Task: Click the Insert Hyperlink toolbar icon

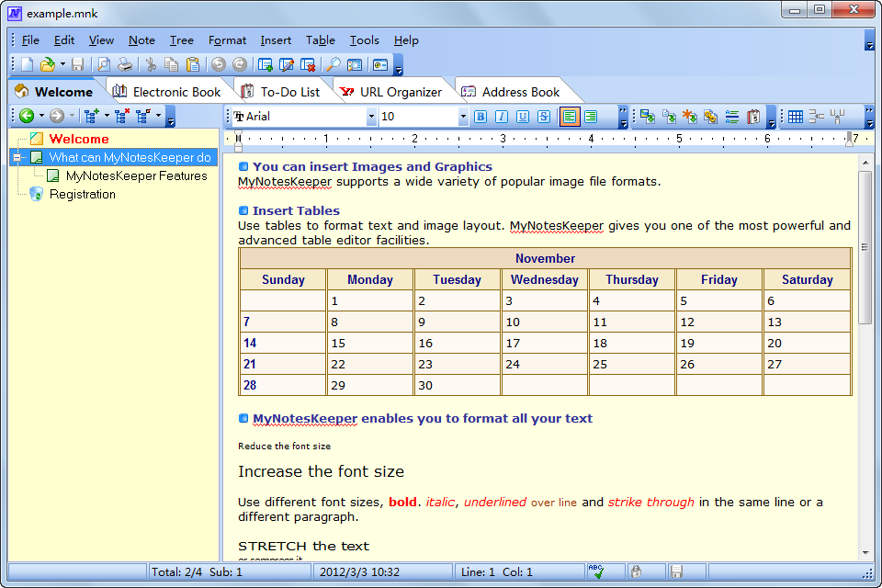Action: (708, 116)
